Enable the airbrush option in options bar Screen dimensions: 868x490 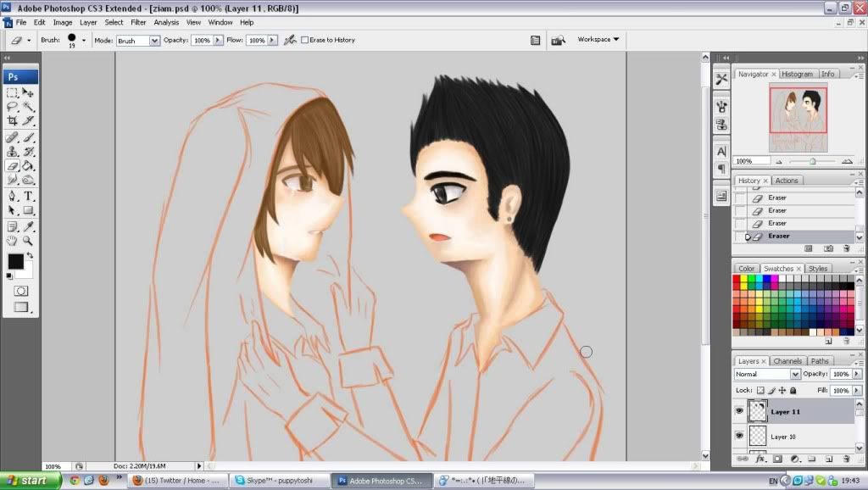290,40
